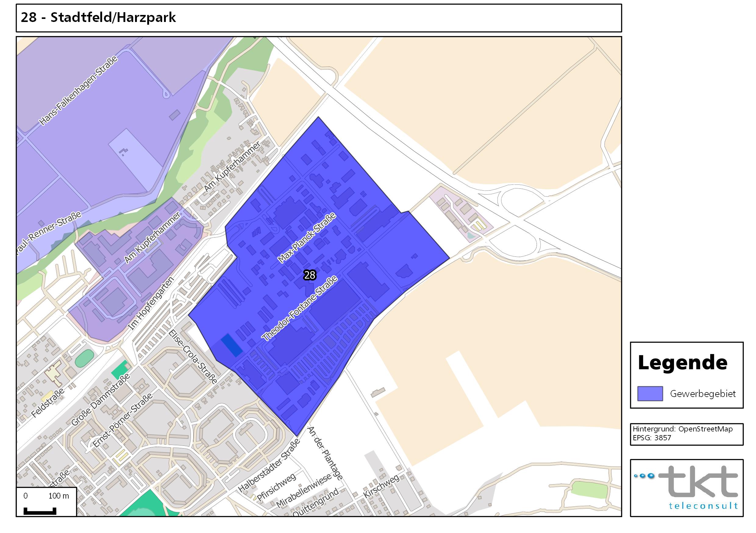Click the 'Gewerbegebiet' legend label
This screenshot has height=533, width=756.
[703, 394]
